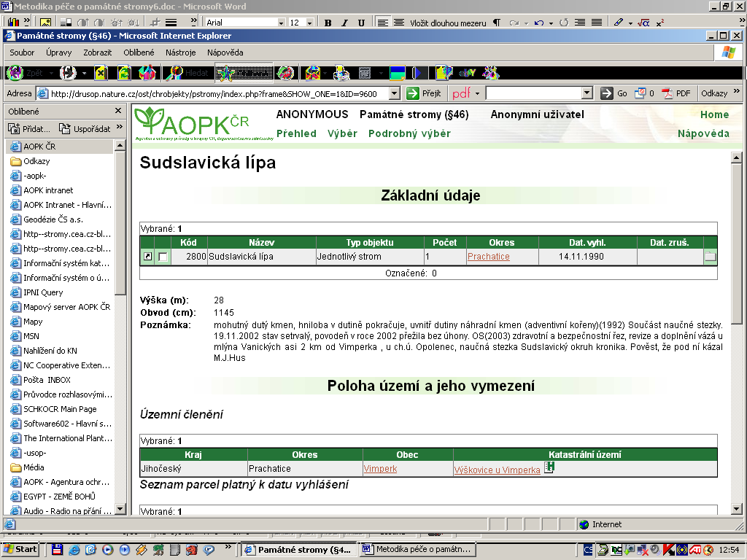
Task: Expand the Odkazy links toolbar chevron
Action: (737, 91)
